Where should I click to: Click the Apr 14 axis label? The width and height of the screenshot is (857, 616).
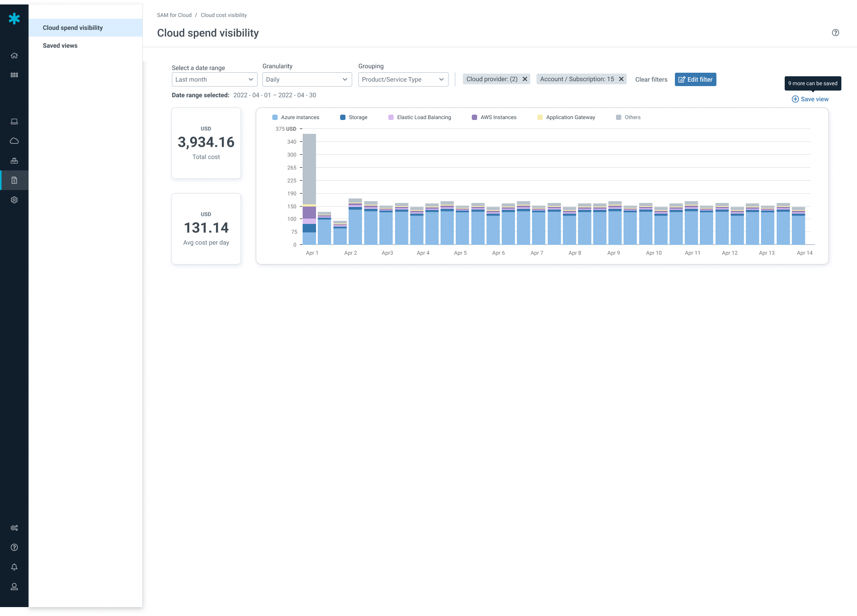(x=805, y=253)
